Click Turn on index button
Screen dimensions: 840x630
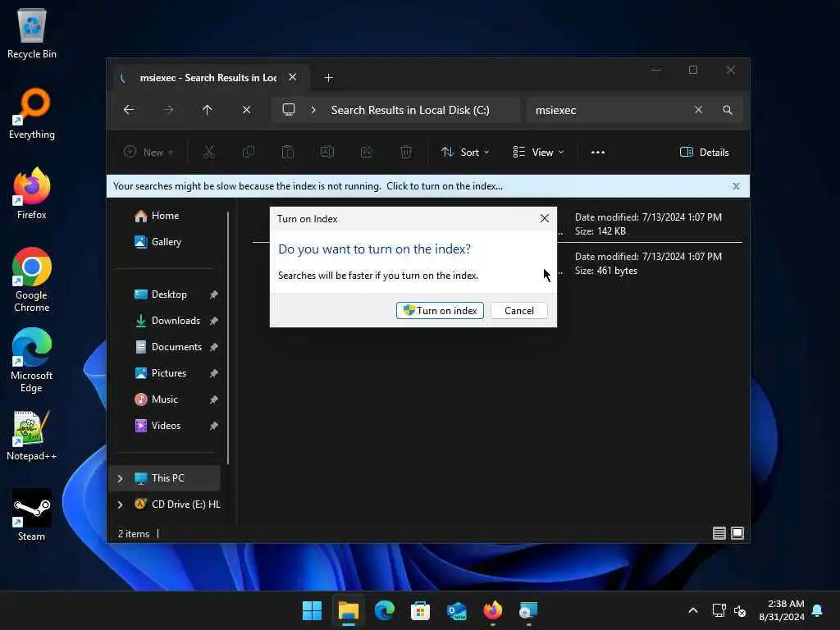click(440, 311)
